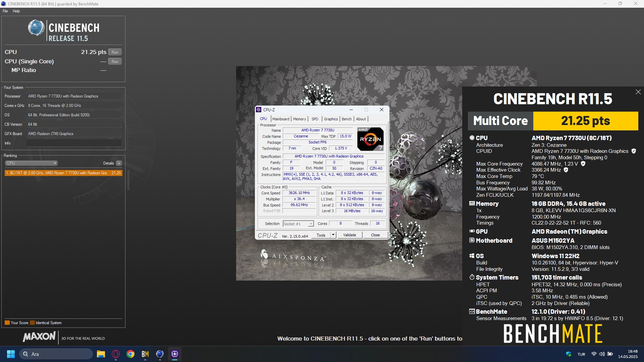This screenshot has width=644, height=362.
Task: Click the shield icon next to Max Effective Clock
Action: (566, 170)
